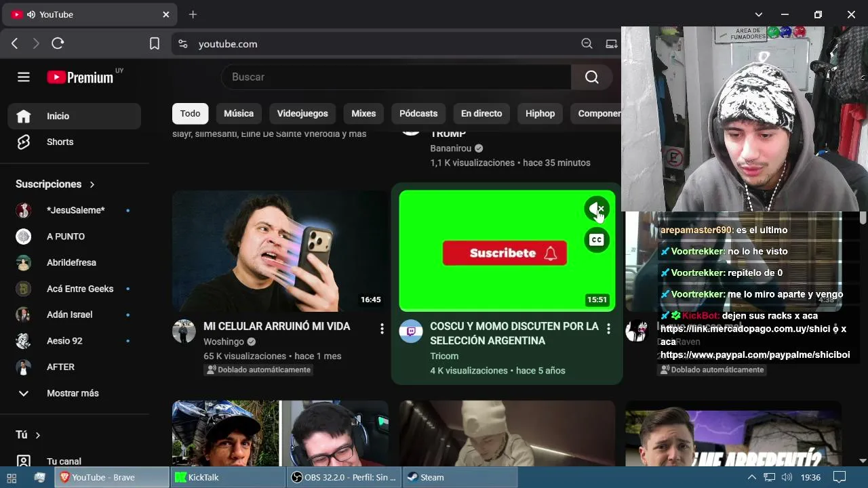Show hidden system tray icons
This screenshot has width=868, height=488.
(751, 477)
